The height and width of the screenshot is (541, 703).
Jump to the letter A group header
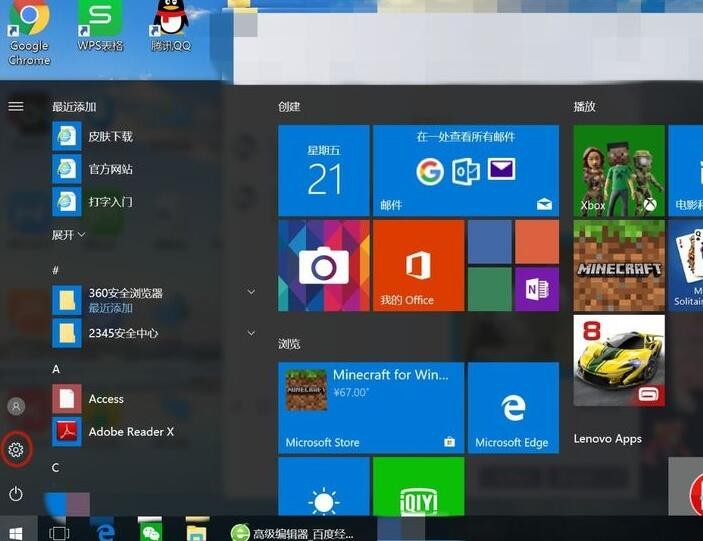point(56,369)
